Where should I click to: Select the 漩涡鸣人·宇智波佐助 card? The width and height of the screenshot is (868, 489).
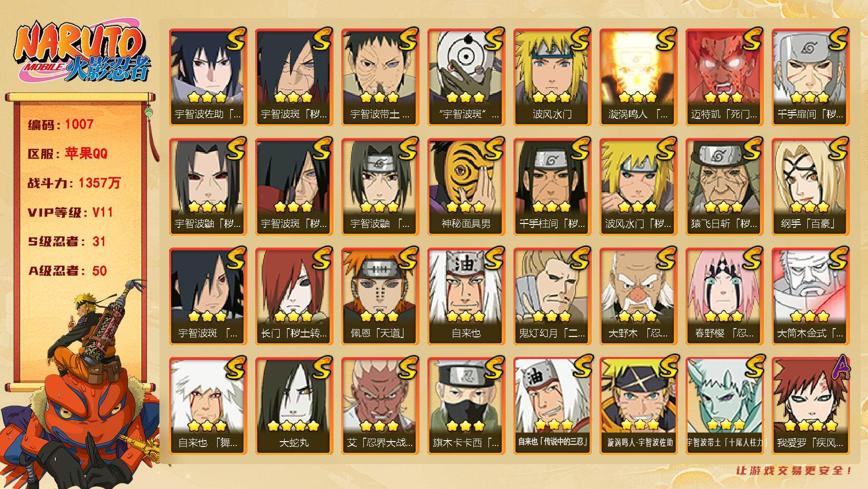[x=639, y=405]
